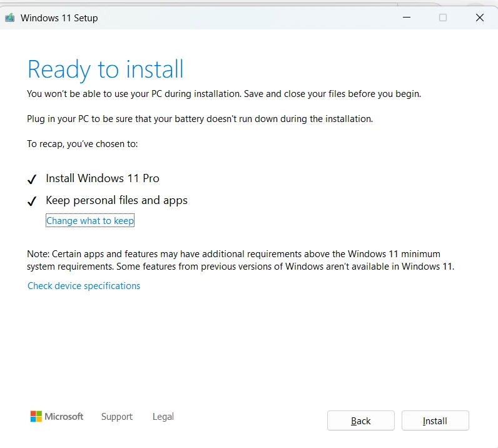Click the Windows 11 Setup title icon
This screenshot has width=498, height=448.
[x=10, y=18]
